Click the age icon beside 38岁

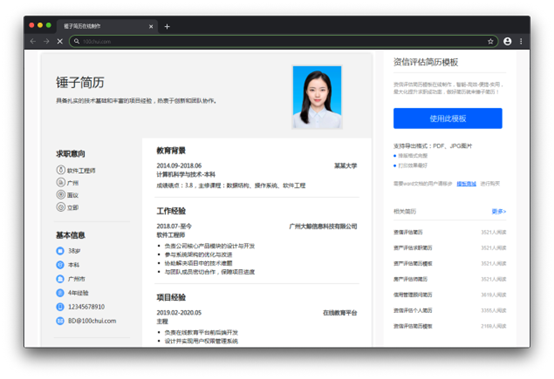coord(60,251)
